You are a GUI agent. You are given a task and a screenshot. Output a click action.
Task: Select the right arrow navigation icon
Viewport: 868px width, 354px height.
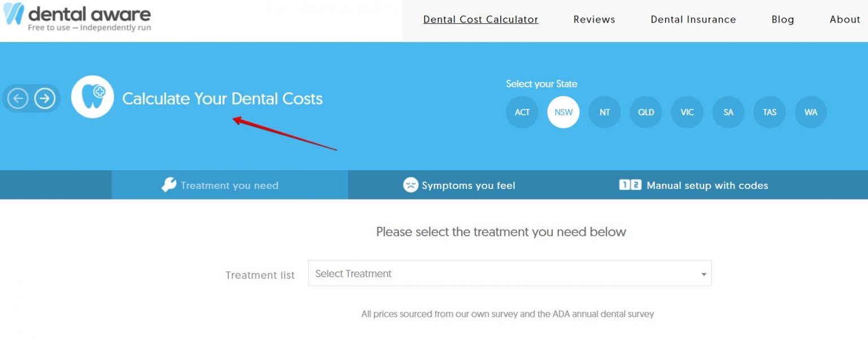(45, 98)
